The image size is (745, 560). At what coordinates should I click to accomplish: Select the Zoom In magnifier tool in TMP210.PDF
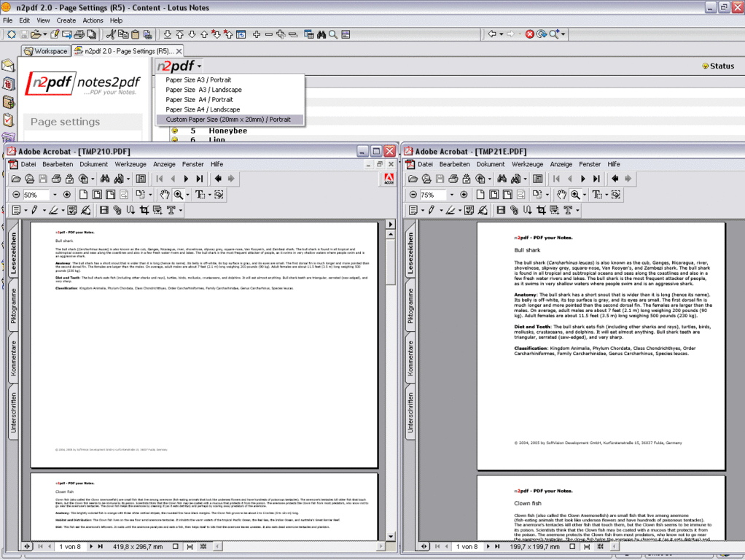179,195
